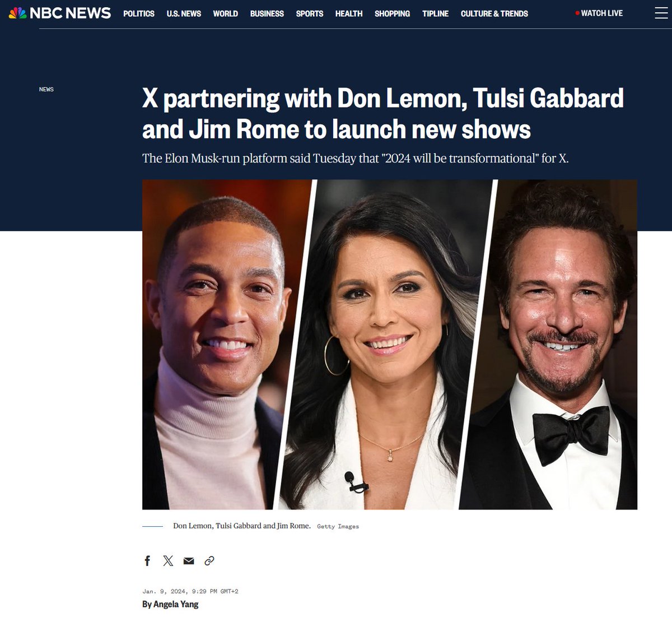Image resolution: width=672 pixels, height=617 pixels.
Task: Copy article link with chain icon
Action: pyautogui.click(x=209, y=560)
